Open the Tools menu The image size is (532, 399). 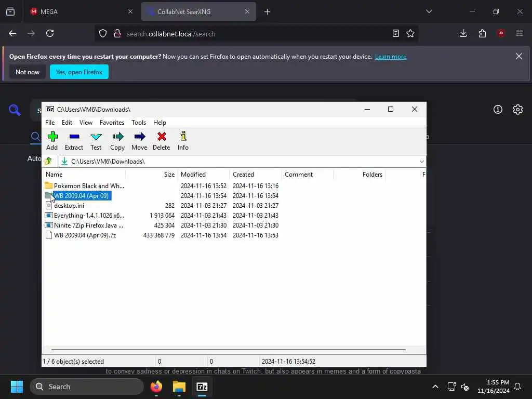pos(139,123)
